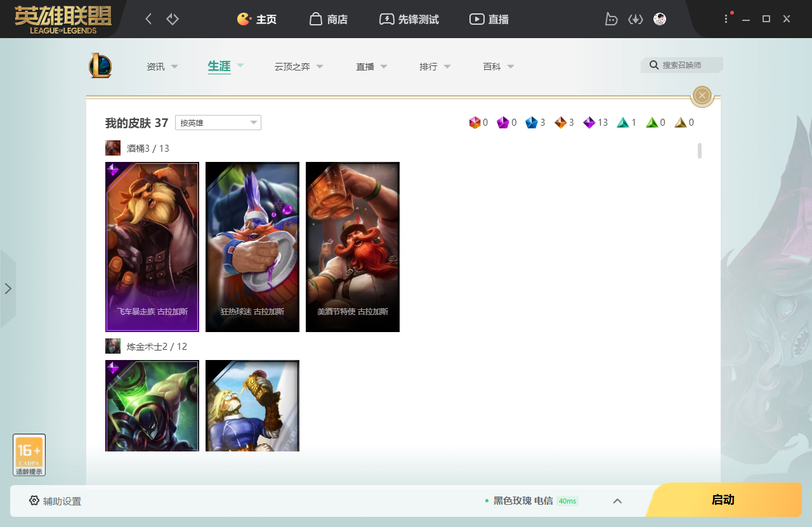Viewport: 812px width, 527px height.
Task: Open the 主页 home tab
Action: tap(257, 19)
